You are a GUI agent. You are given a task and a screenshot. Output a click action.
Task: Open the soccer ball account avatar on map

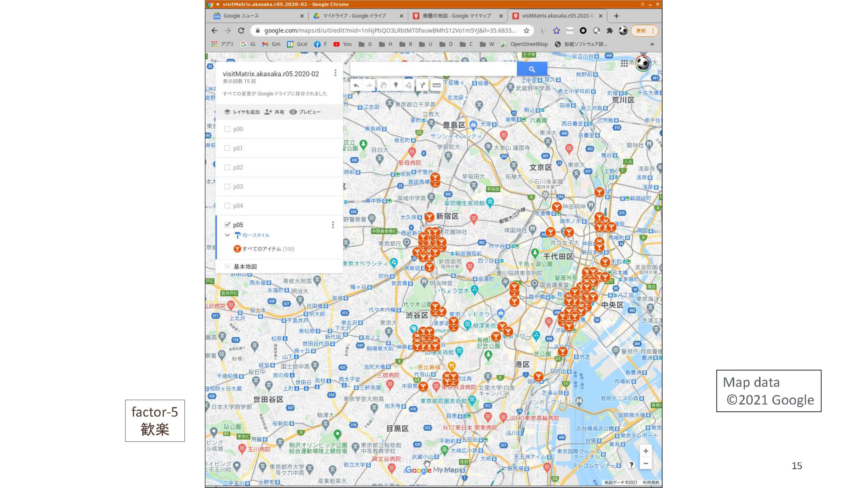643,63
